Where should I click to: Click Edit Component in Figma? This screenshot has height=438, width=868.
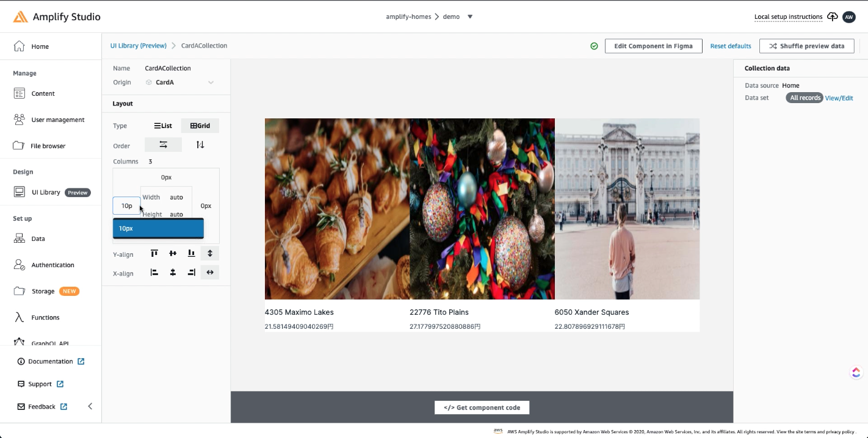coord(653,46)
